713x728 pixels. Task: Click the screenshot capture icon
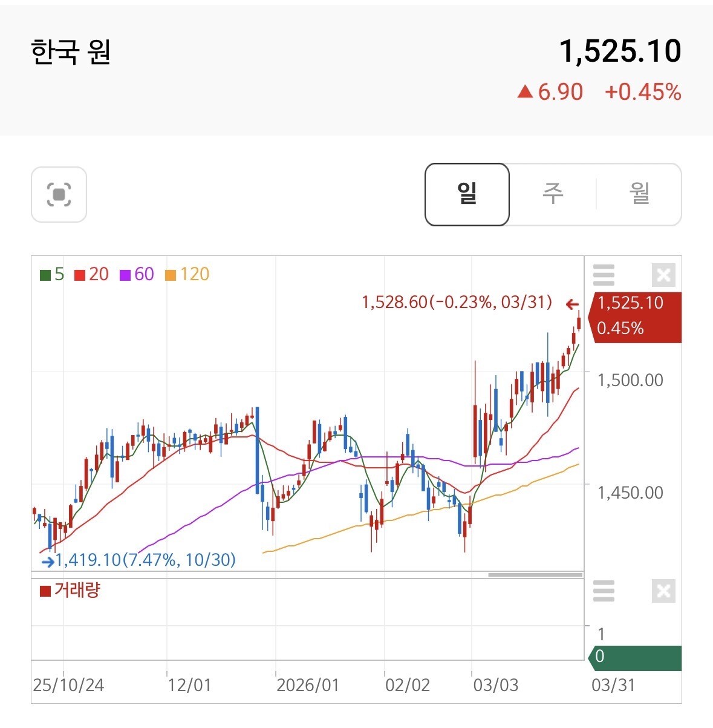[59, 194]
